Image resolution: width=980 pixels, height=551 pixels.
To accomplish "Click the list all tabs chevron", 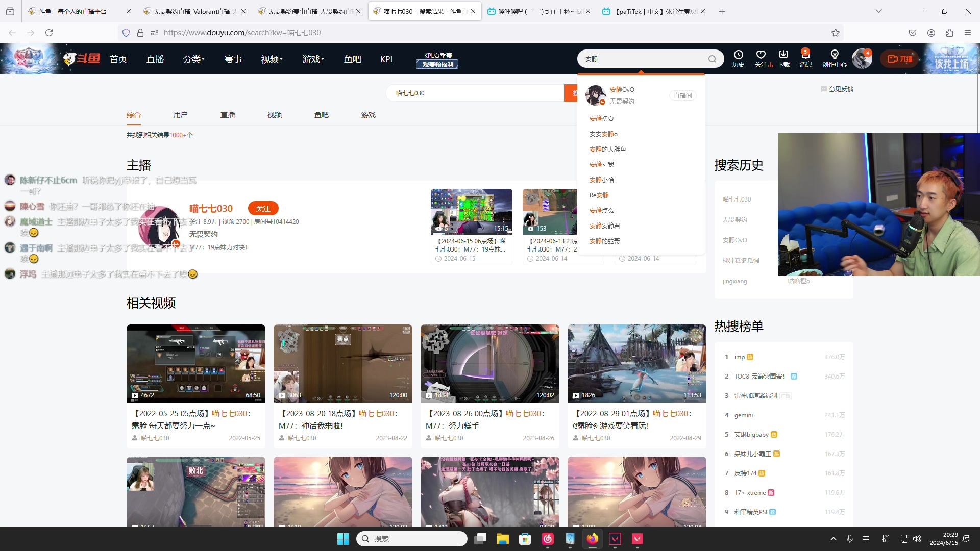I will click(x=879, y=11).
